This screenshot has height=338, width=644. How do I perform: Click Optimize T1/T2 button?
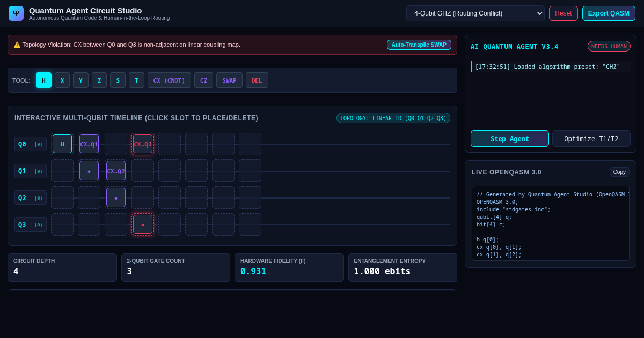point(591,138)
